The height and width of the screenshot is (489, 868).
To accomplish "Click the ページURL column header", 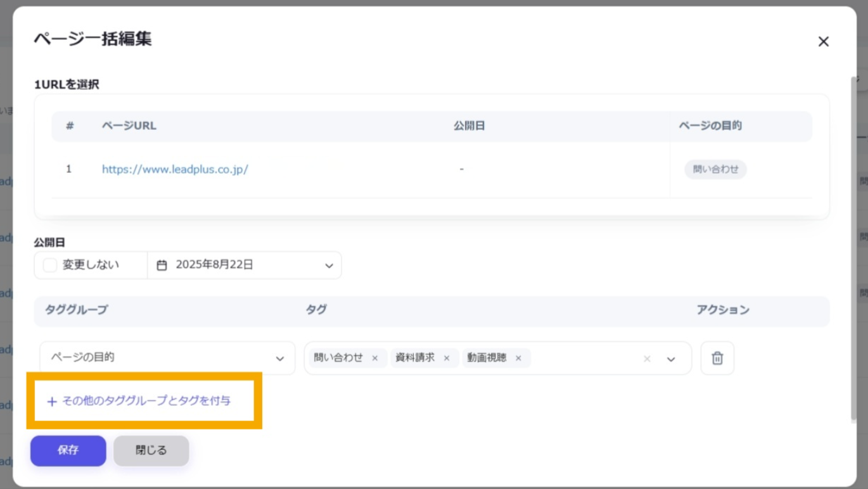I will 129,125.
